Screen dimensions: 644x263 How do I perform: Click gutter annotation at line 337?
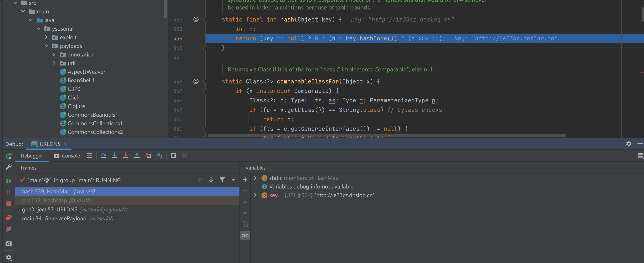196,19
